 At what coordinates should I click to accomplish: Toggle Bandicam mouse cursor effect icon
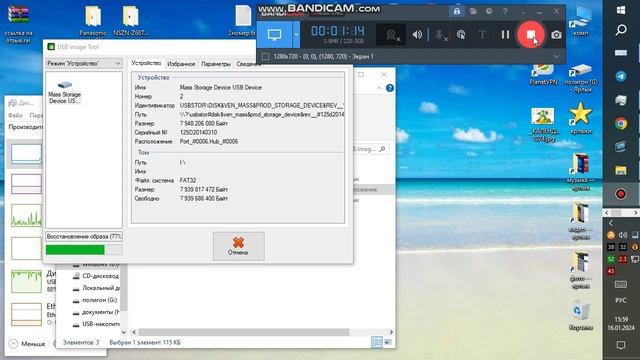click(461, 35)
